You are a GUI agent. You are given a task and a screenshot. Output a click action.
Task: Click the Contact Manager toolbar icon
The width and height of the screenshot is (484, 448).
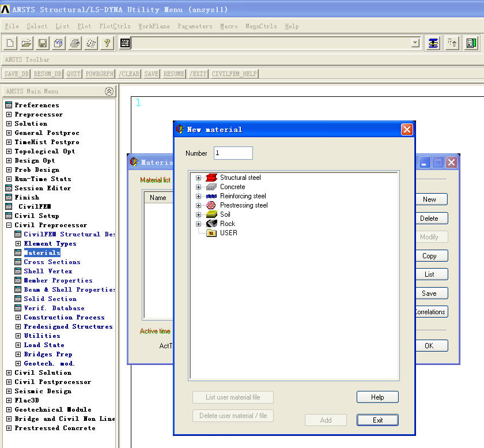[471, 43]
